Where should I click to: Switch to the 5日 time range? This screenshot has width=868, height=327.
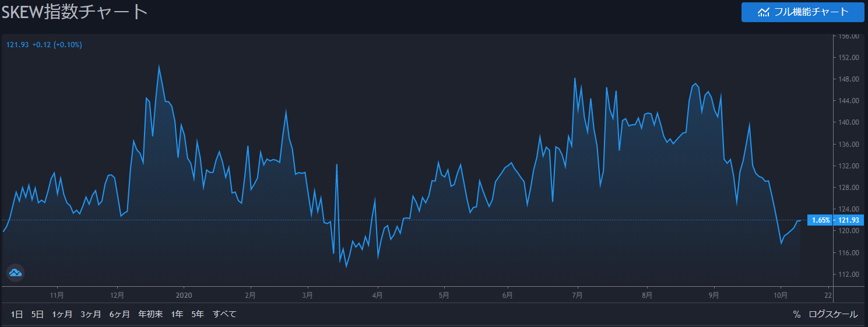[37, 314]
